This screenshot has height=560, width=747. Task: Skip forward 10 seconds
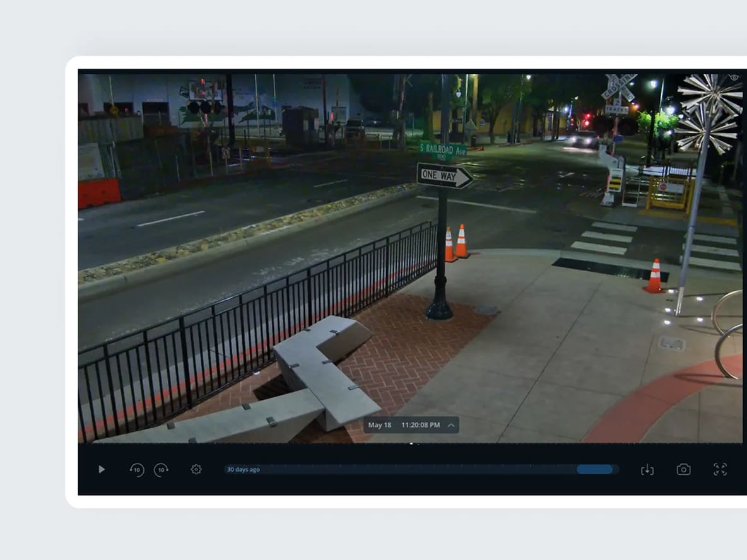tap(162, 469)
